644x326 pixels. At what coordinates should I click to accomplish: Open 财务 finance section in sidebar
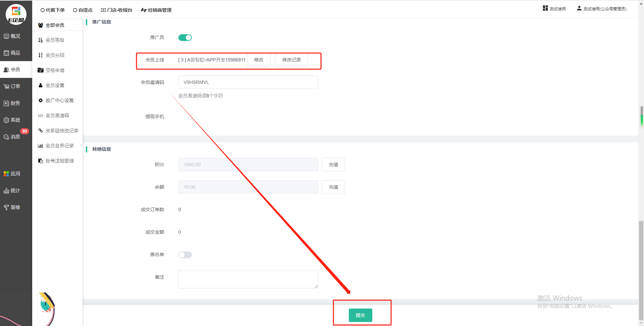[x=12, y=103]
